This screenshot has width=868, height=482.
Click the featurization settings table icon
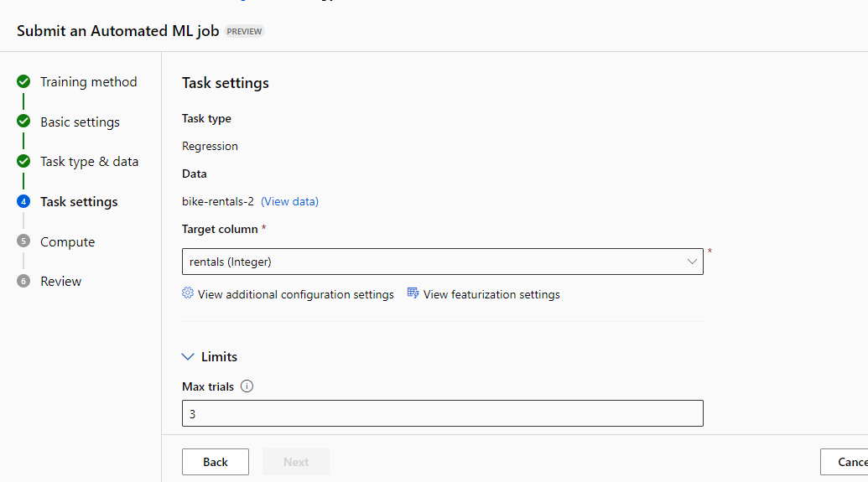pyautogui.click(x=413, y=293)
